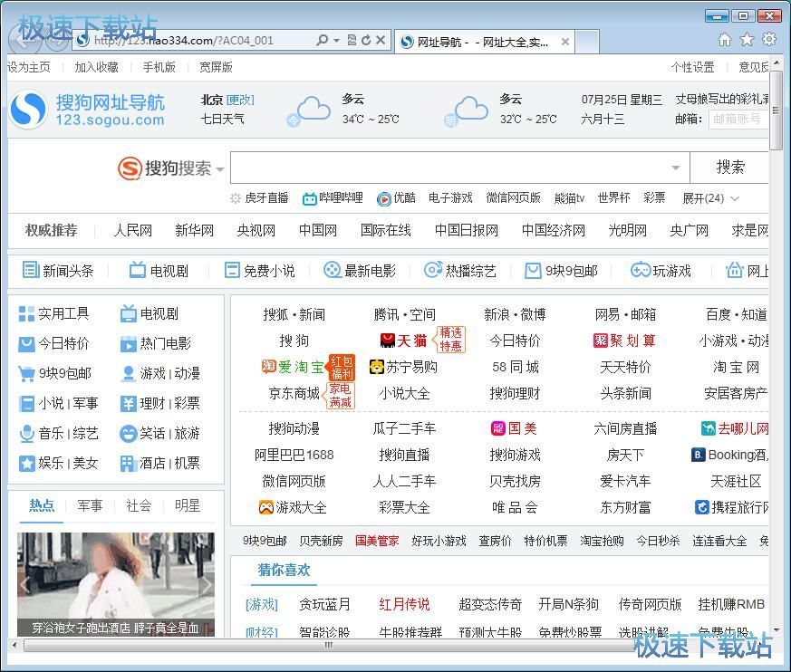Open 国美管家 red link
Viewport: 791px width, 672px height.
click(x=377, y=541)
